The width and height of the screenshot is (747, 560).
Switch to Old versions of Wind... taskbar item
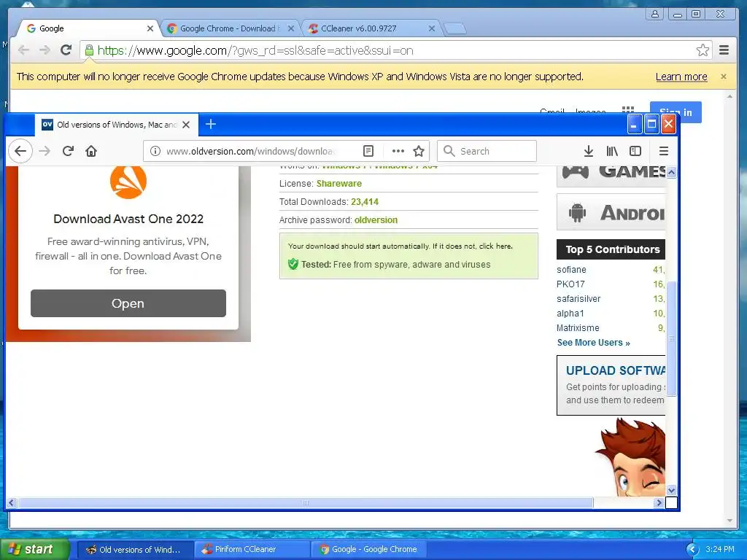tap(135, 549)
